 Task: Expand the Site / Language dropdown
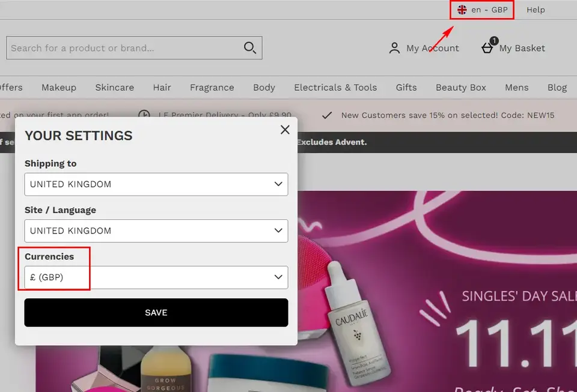(156, 231)
